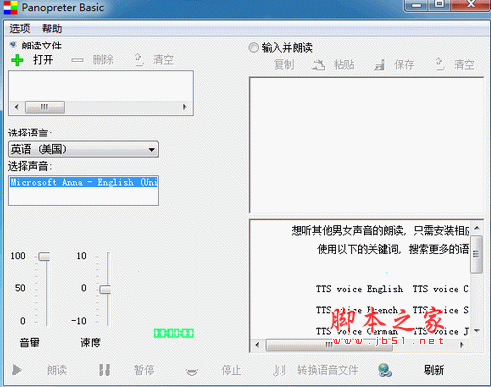Click info panel vertical scrollbar down arrow
Image resolution: width=491 pixels, height=387 pixels.
point(477,331)
